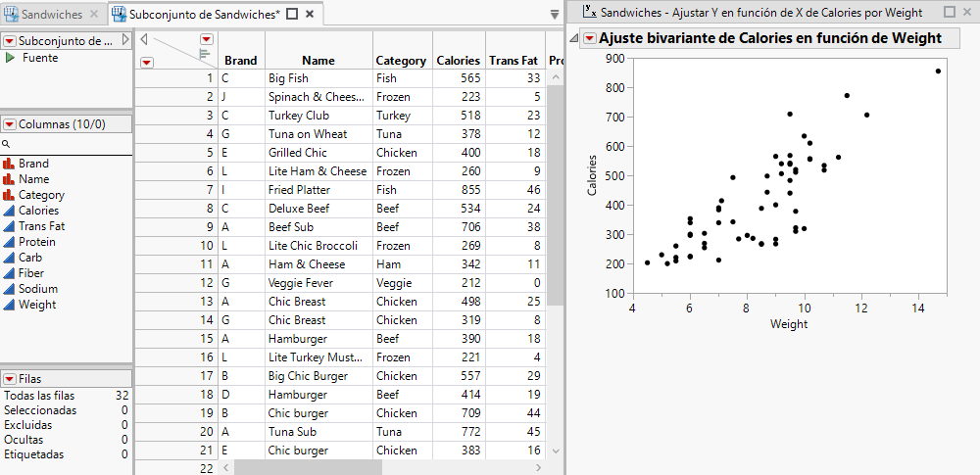Run the Fuente script green arrow
980x475 pixels.
[10, 58]
